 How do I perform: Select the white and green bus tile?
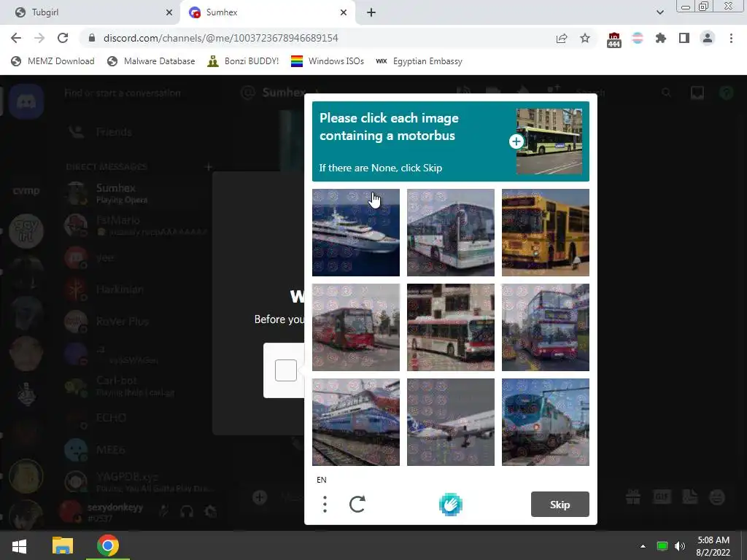point(451,233)
